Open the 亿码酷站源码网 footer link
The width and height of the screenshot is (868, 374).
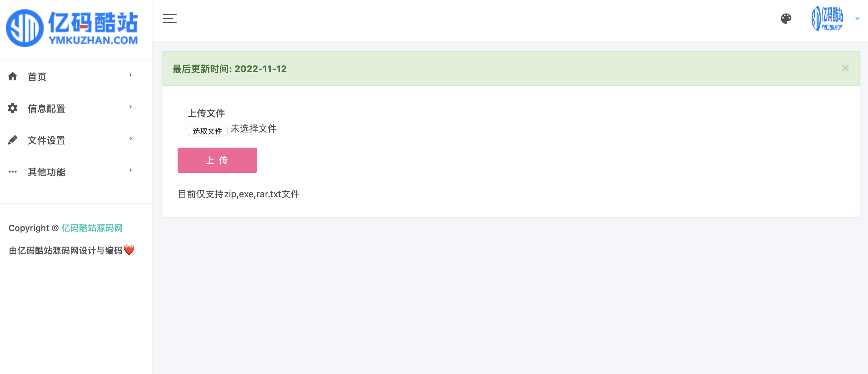point(92,228)
